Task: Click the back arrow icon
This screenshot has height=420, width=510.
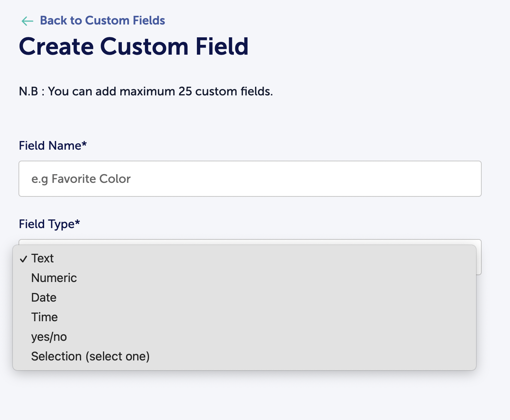Action: pos(27,21)
